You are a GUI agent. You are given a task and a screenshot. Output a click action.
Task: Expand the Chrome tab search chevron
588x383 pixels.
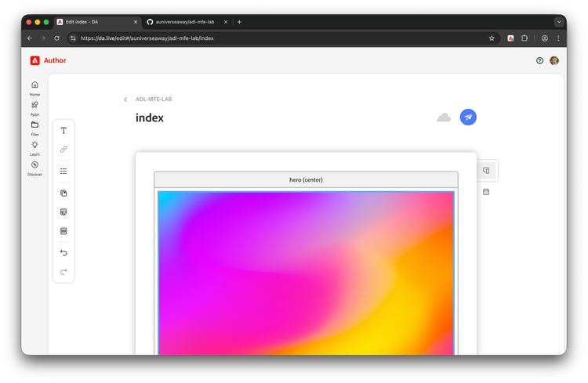tap(559, 22)
